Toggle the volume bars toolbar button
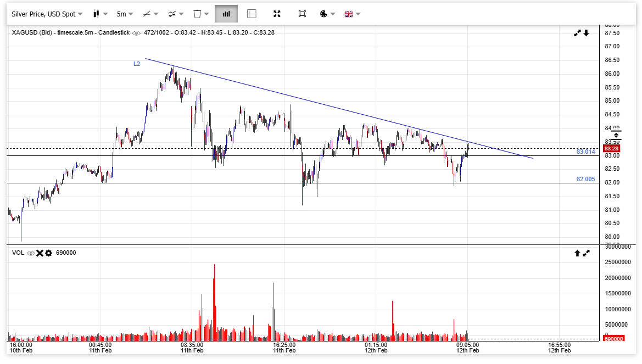The image size is (642, 364). pyautogui.click(x=226, y=14)
